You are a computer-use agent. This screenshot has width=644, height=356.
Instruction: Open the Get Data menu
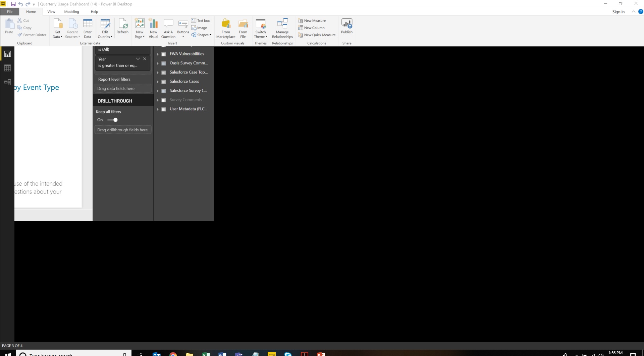coord(57,29)
